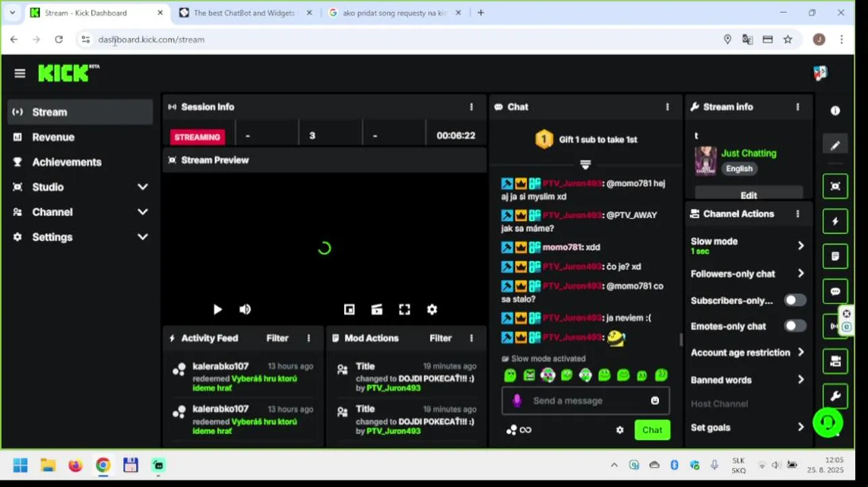Open the user avatar in the Kick header

click(820, 73)
